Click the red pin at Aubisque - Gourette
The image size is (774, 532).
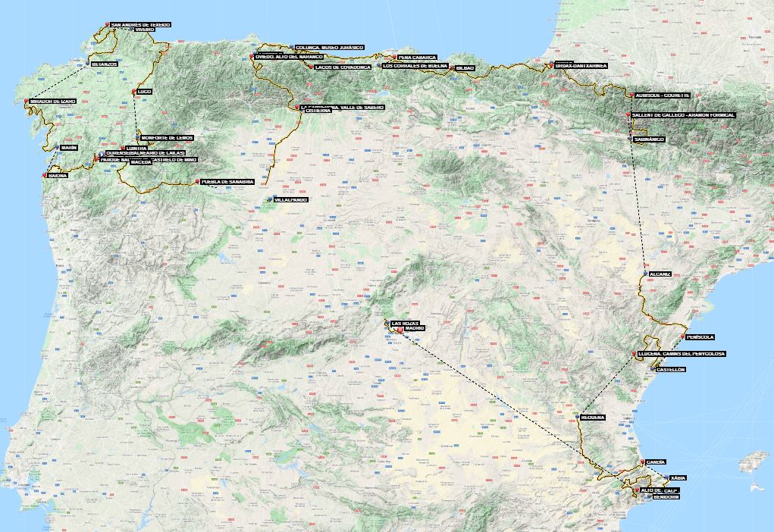tap(631, 95)
